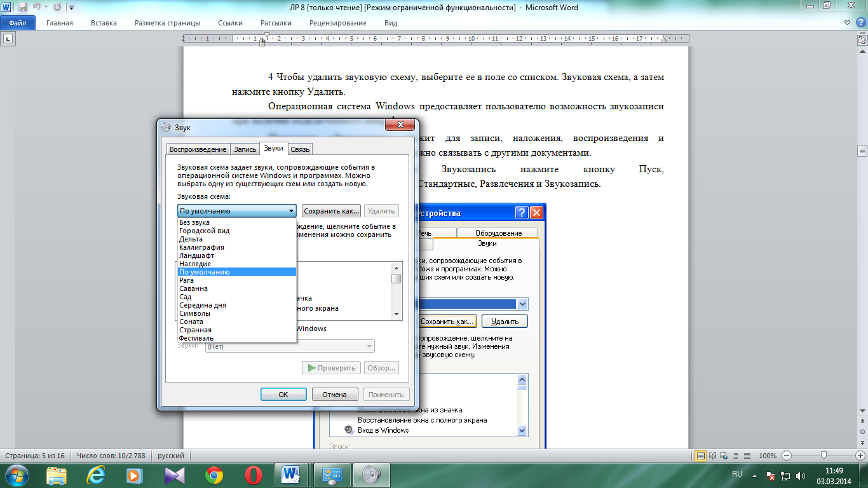The width and height of the screenshot is (868, 488).
Task: Switch to Связь tab in Sound dialog
Action: tap(300, 149)
